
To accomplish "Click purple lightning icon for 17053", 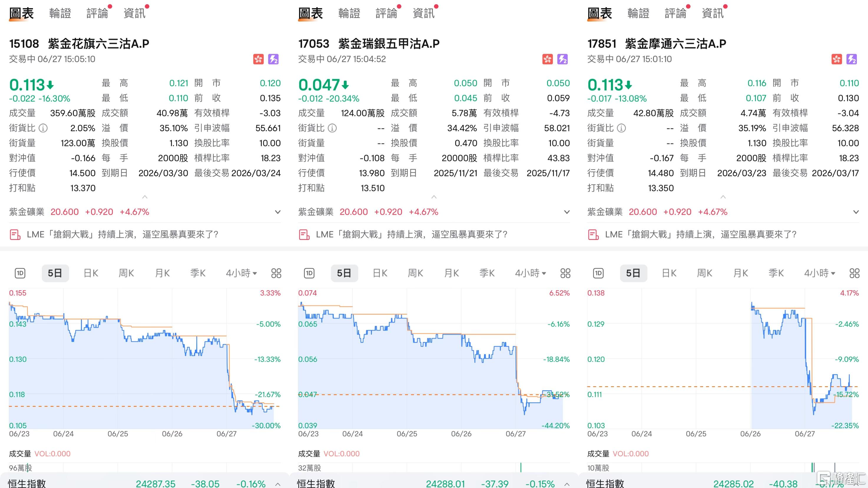I will [x=562, y=59].
